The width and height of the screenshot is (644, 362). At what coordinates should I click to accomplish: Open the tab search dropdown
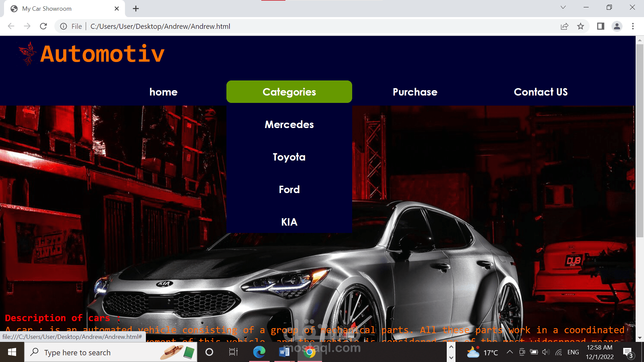pyautogui.click(x=563, y=7)
